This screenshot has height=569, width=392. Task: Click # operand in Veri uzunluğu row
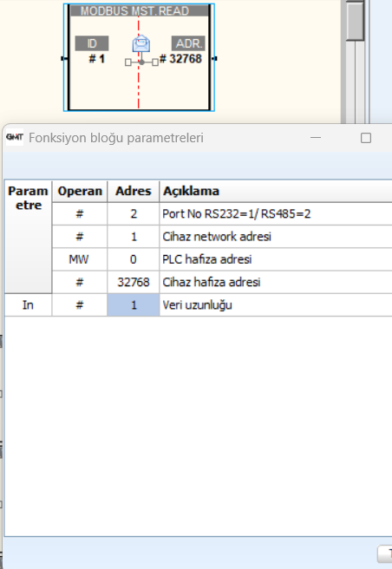tap(80, 305)
